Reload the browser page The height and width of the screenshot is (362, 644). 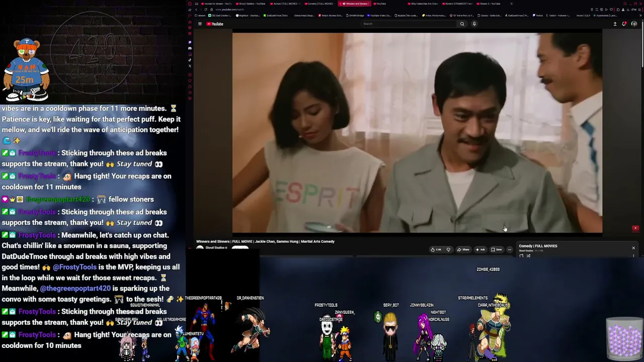coord(205,10)
